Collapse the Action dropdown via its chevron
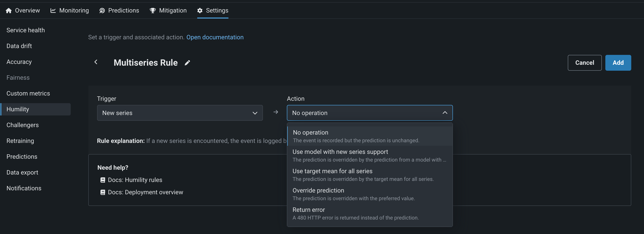This screenshot has height=234, width=644. click(445, 113)
